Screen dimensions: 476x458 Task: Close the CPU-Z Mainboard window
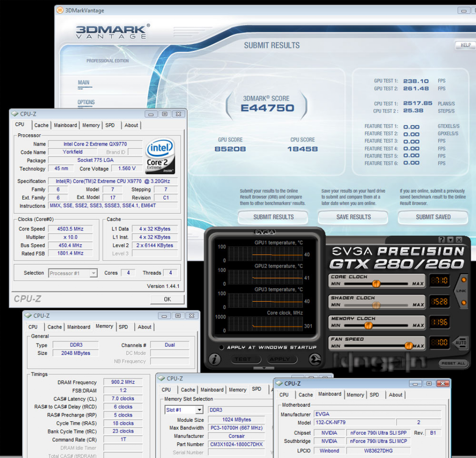point(443,384)
